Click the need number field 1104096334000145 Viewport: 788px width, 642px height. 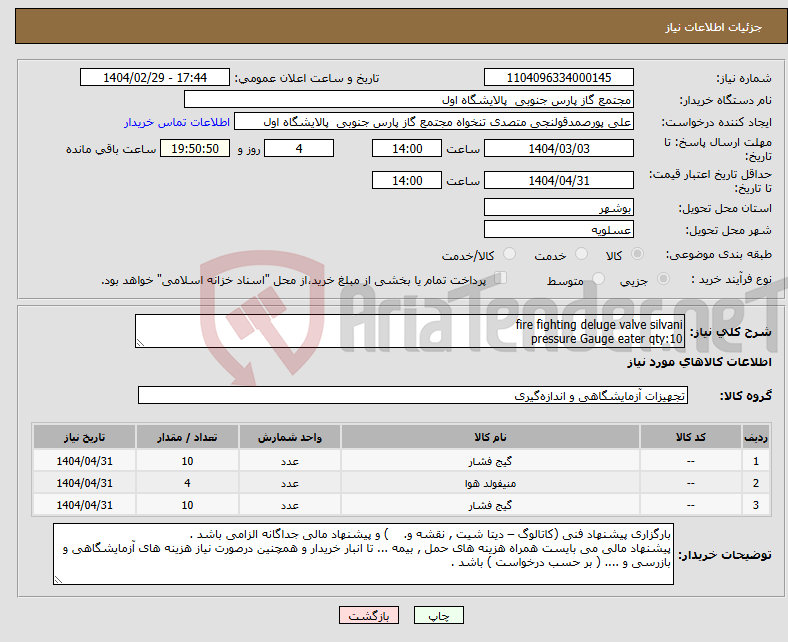[x=558, y=77]
